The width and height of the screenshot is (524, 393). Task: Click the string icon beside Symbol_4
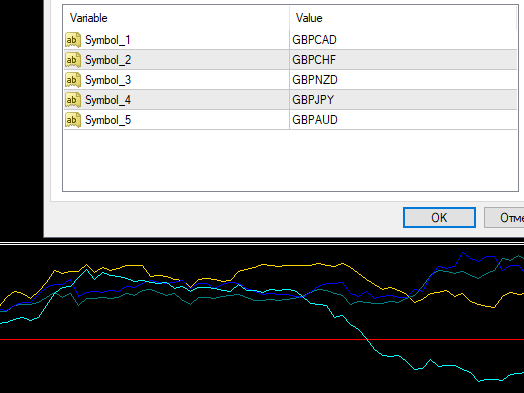point(73,100)
